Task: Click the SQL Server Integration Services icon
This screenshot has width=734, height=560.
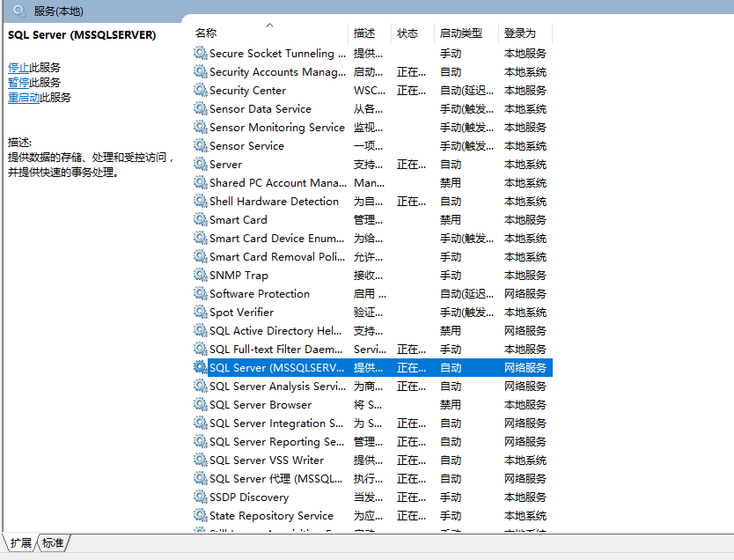Action: point(201,423)
